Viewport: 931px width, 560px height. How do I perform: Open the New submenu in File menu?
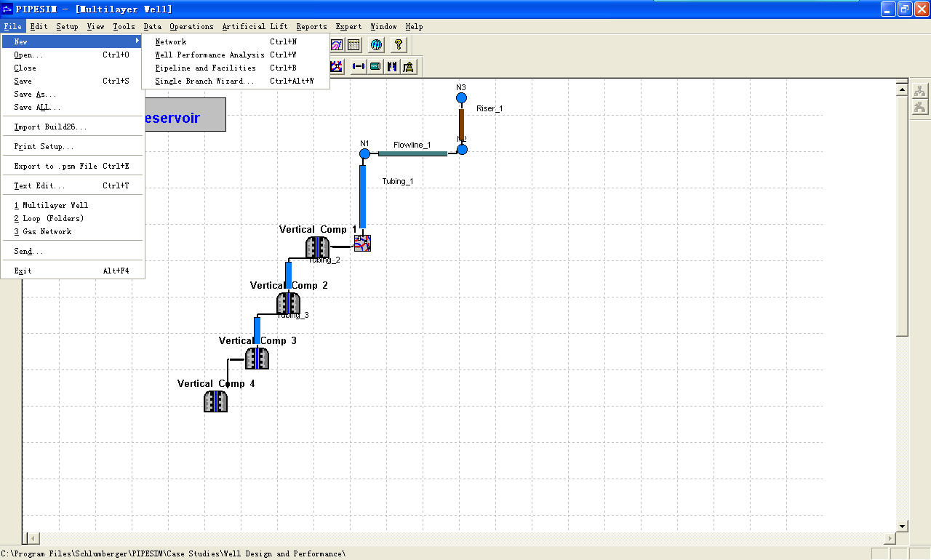pos(73,41)
